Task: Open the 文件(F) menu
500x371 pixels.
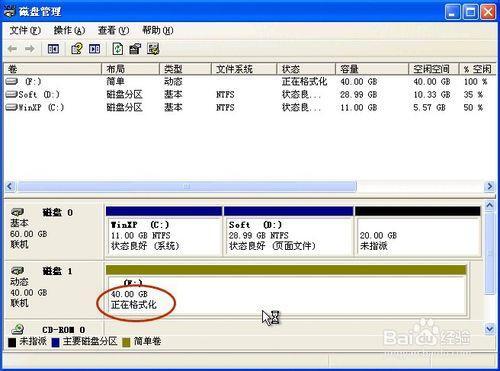Action: tap(25, 31)
